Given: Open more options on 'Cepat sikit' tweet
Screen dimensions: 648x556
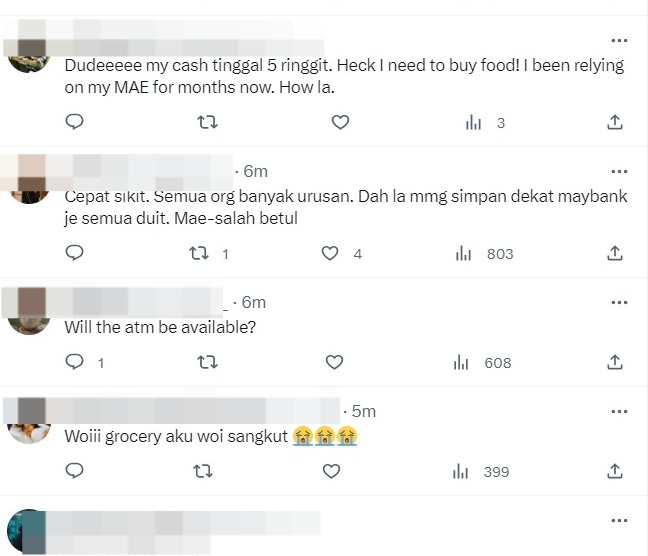Looking at the screenshot, I should (x=619, y=171).
